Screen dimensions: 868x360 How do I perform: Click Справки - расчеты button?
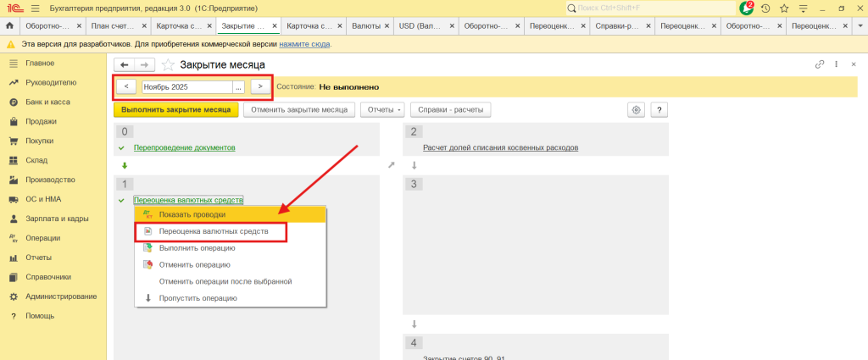451,110
